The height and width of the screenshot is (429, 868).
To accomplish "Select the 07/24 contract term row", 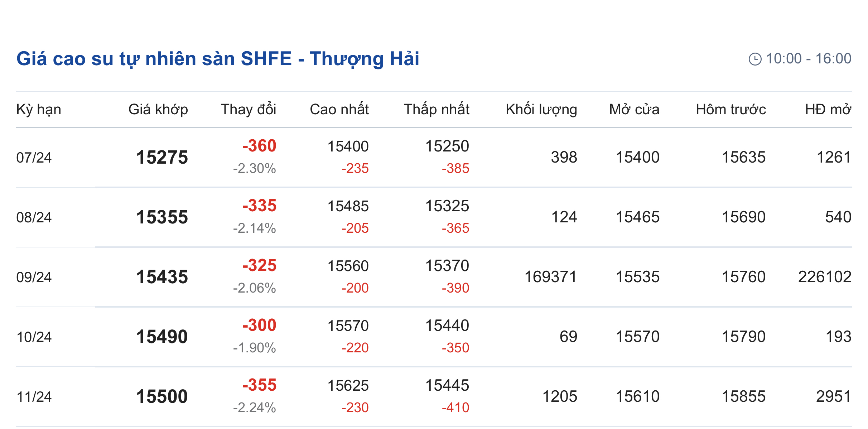I will tap(34, 158).
